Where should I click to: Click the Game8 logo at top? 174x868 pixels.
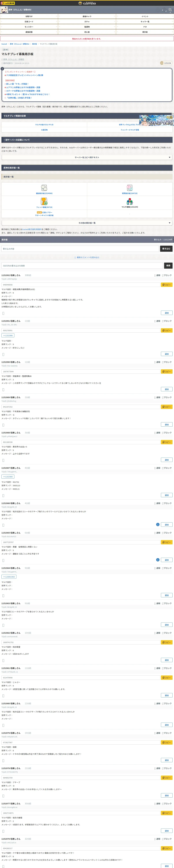point(87,3)
